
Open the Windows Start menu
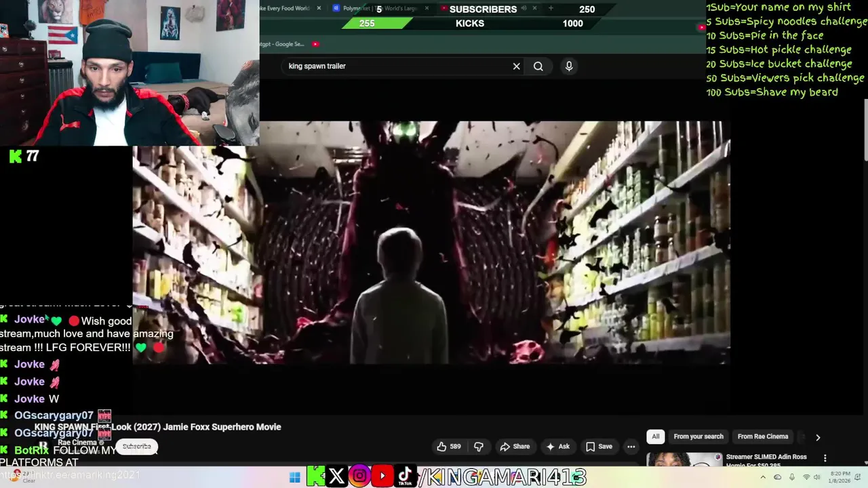click(x=294, y=478)
